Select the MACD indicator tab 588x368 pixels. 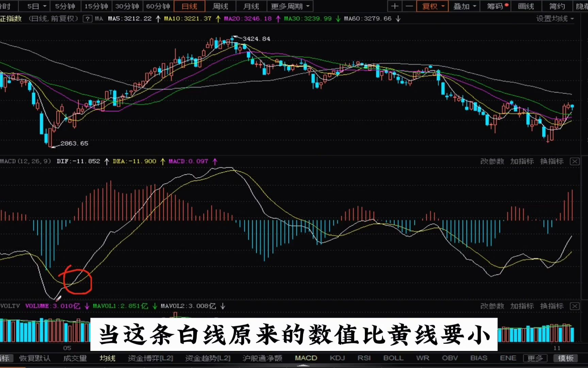pyautogui.click(x=306, y=358)
